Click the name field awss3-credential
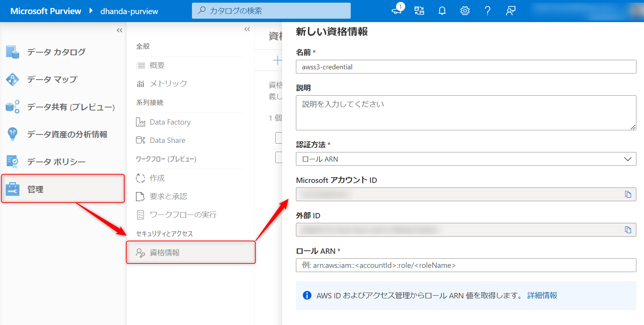The image size is (644, 325). (466, 67)
